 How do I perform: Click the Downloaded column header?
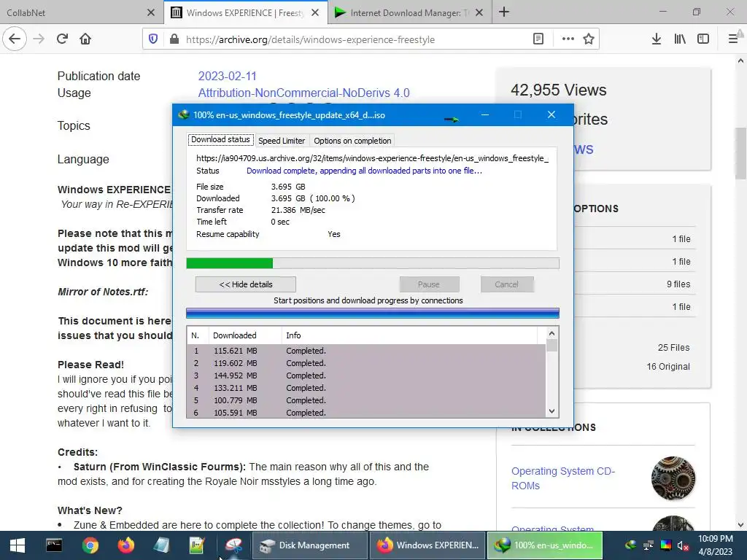pos(245,335)
